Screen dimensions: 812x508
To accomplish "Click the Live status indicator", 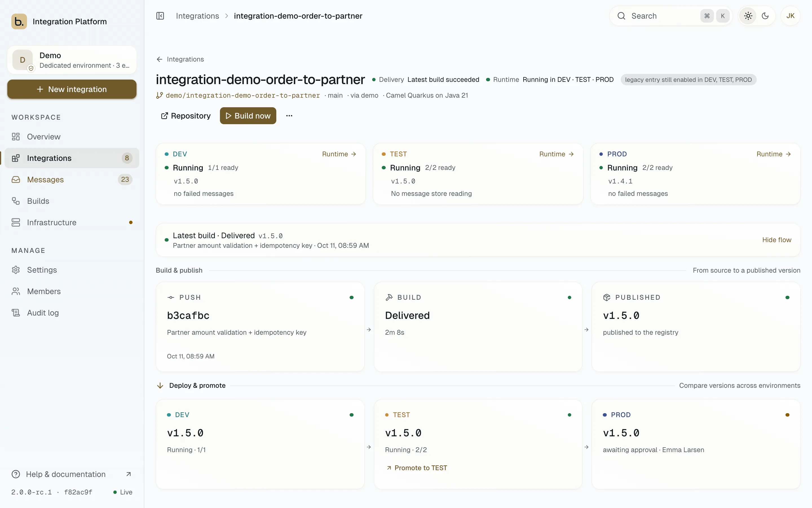I will tap(123, 492).
